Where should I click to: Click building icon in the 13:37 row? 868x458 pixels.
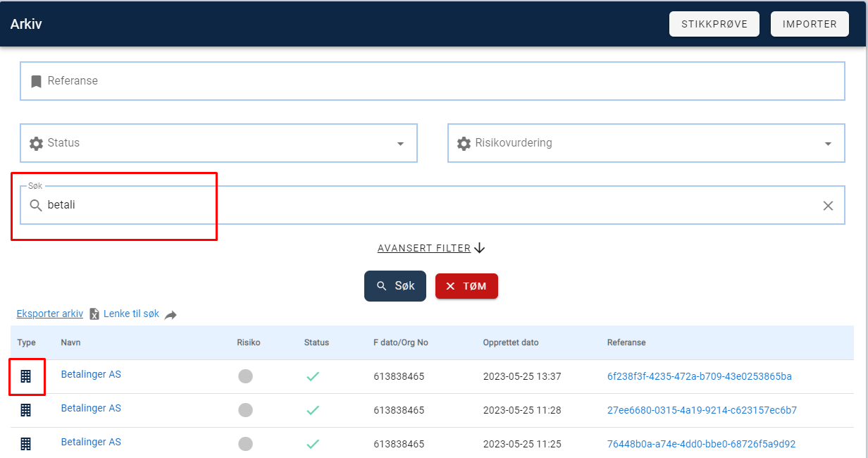coord(26,376)
